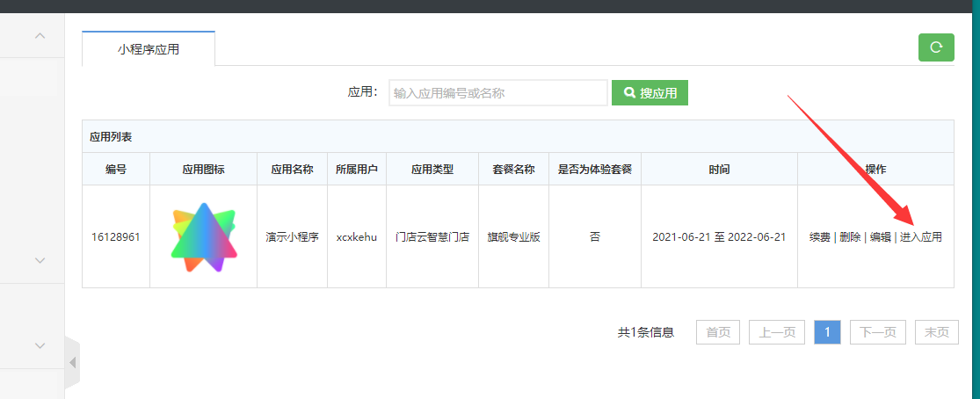Go to the next page with 下一页
Viewport: 980px width, 399px height.
point(877,332)
